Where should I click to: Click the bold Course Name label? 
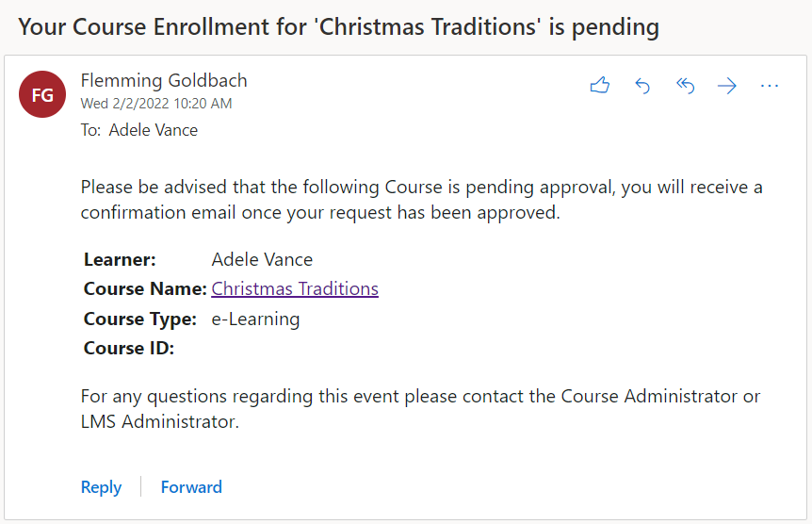(x=145, y=288)
